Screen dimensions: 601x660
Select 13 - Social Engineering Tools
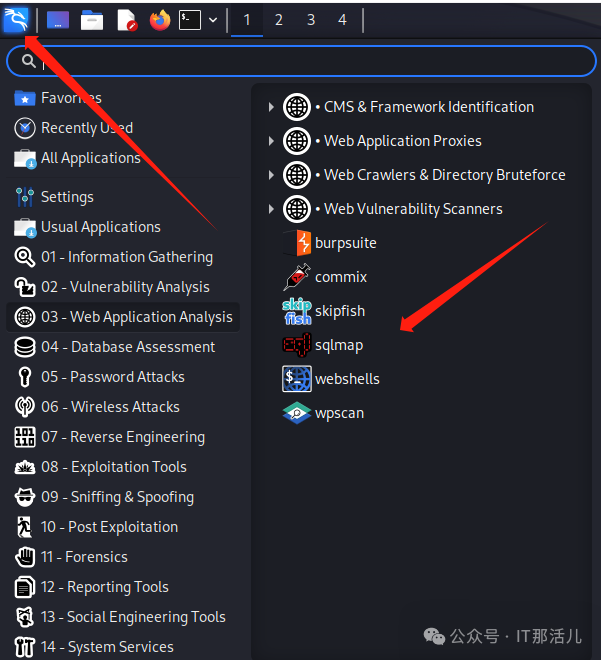[x=123, y=617]
